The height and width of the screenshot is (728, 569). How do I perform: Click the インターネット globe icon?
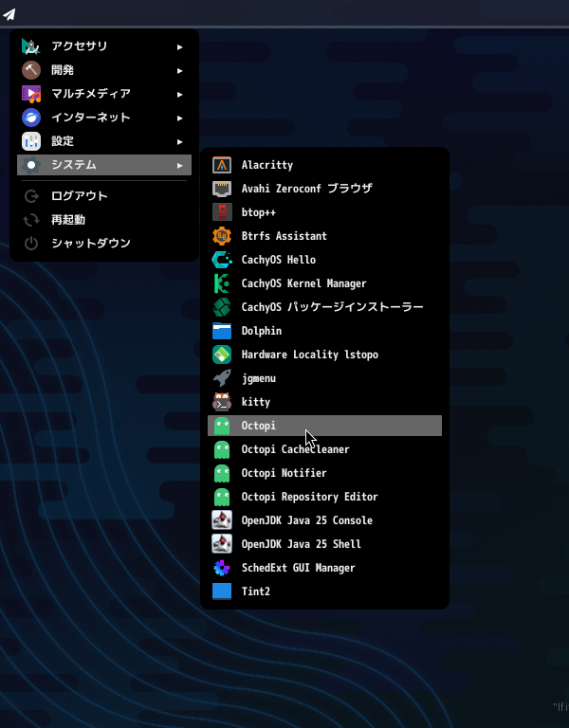(31, 118)
